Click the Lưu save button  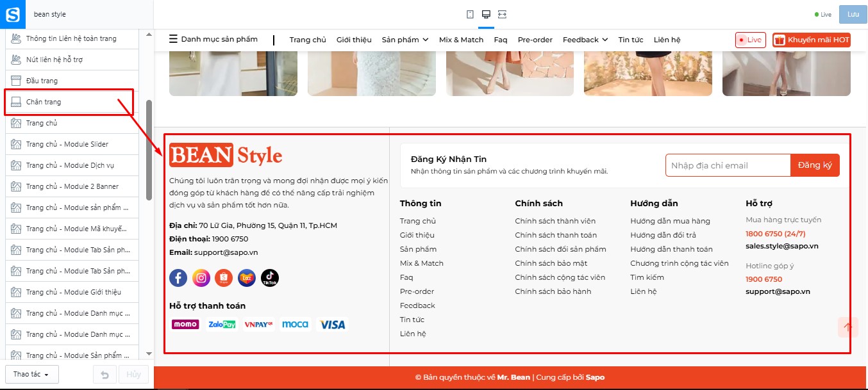pos(853,14)
